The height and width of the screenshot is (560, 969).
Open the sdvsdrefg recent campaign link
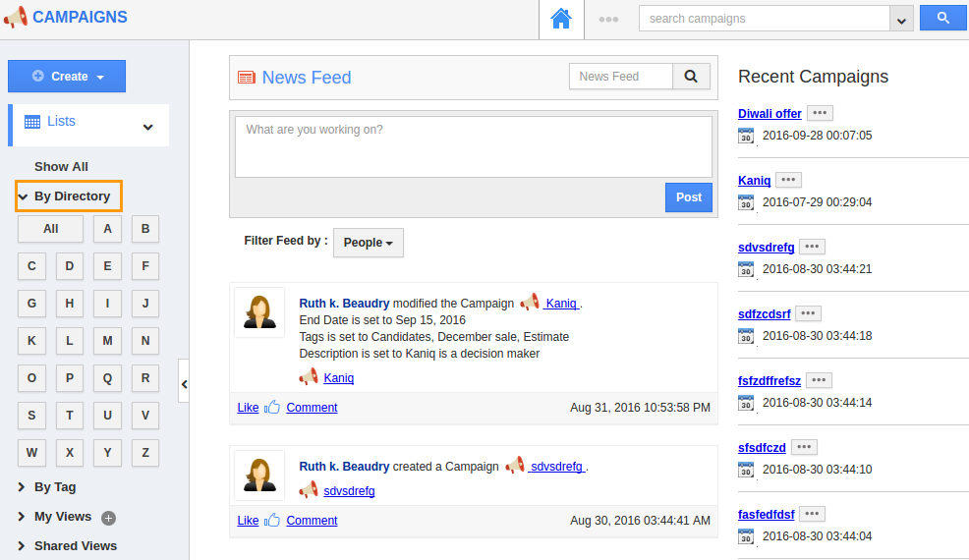tap(766, 248)
